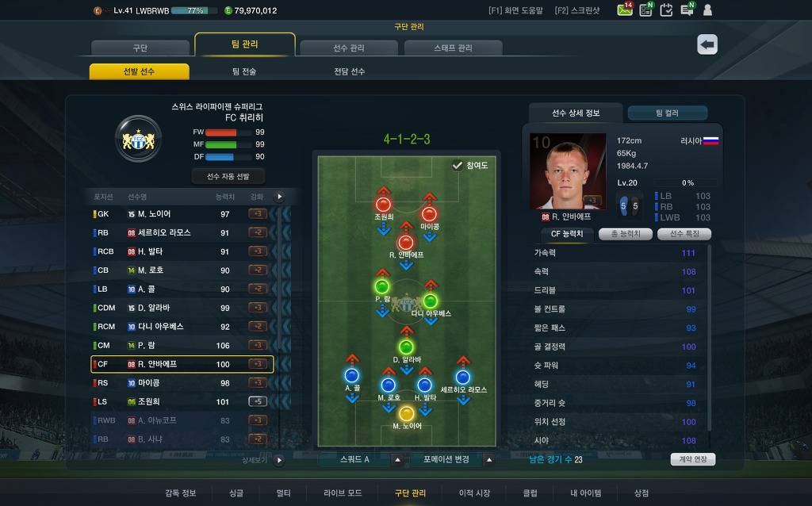Click the back arrow button
Image resolution: width=812 pixels, height=506 pixels.
click(707, 44)
